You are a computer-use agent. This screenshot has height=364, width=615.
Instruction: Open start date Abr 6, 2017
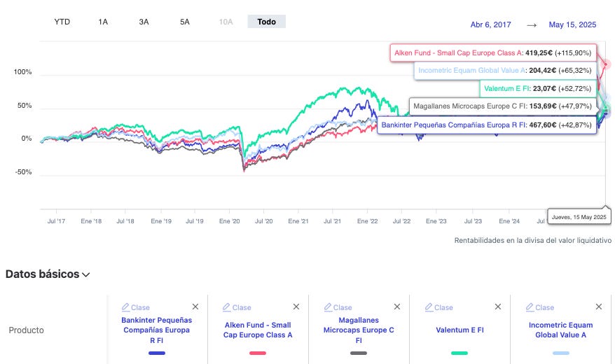490,24
